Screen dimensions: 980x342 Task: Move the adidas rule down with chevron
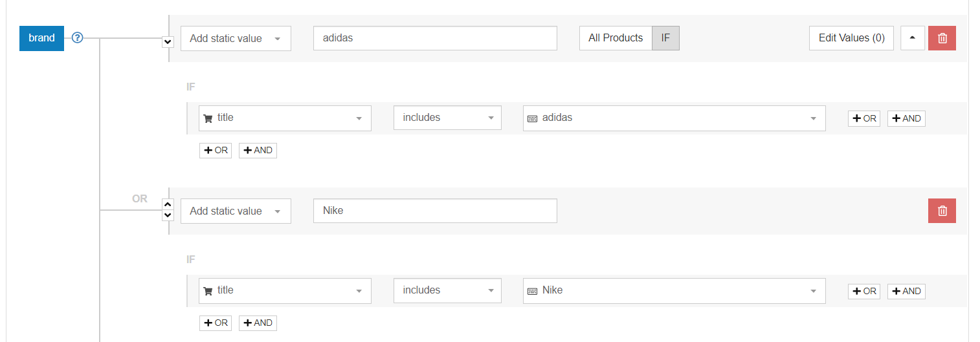pyautogui.click(x=168, y=41)
